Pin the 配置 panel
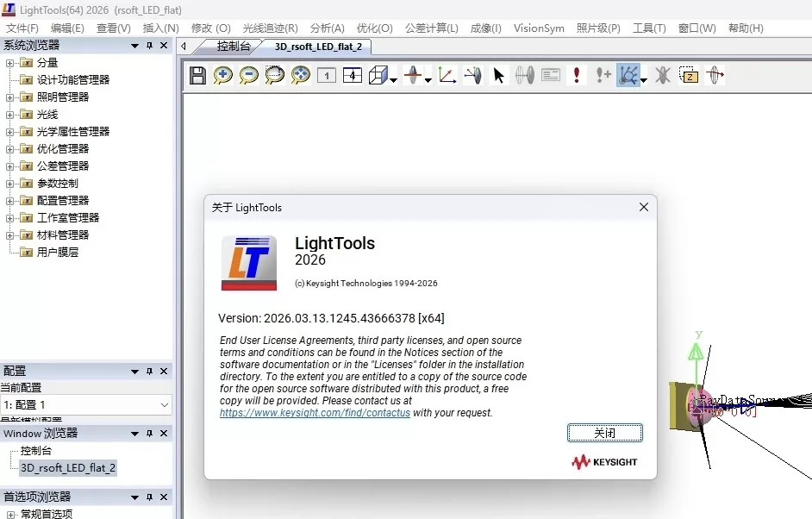Viewport: 812px width, 519px height. coord(149,372)
